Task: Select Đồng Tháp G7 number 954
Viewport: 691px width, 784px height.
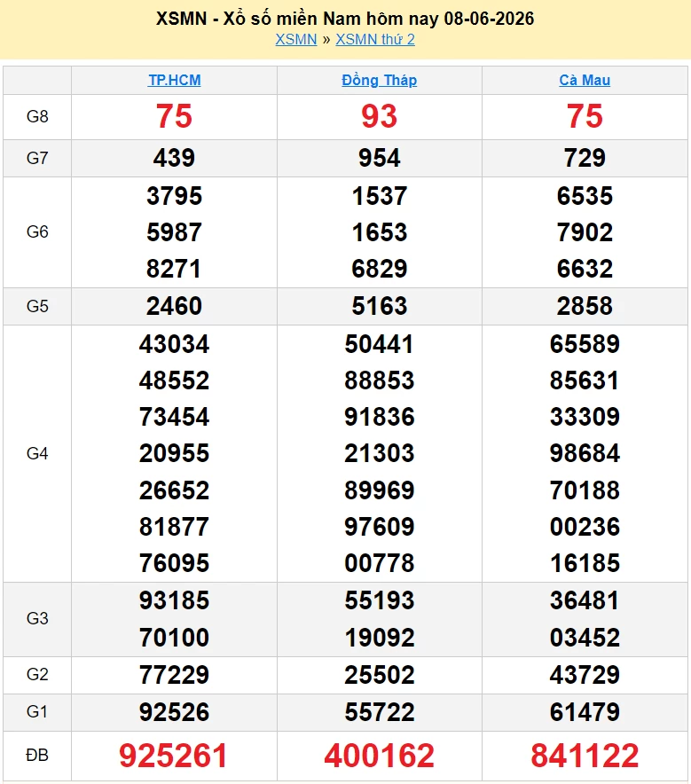Action: tap(379, 158)
